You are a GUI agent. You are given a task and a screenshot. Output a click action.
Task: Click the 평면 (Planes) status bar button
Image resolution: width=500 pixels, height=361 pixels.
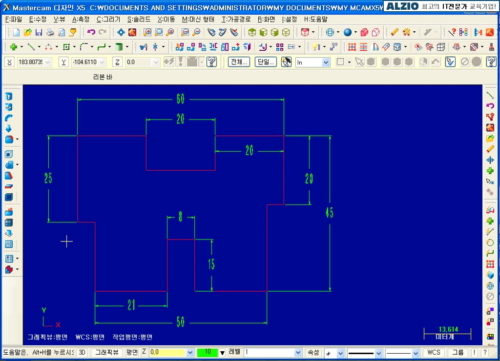click(132, 352)
